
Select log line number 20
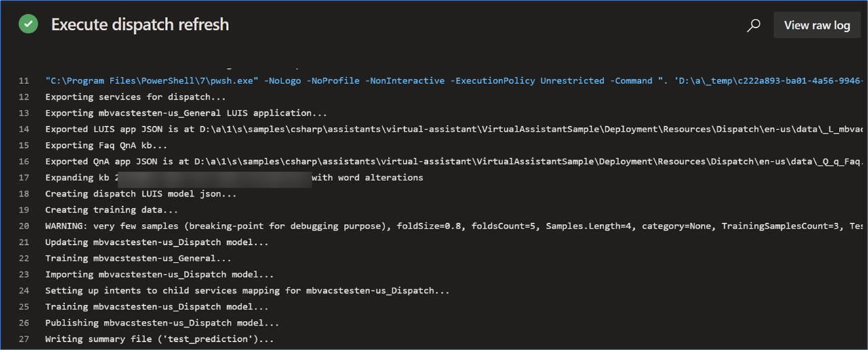[x=24, y=226]
